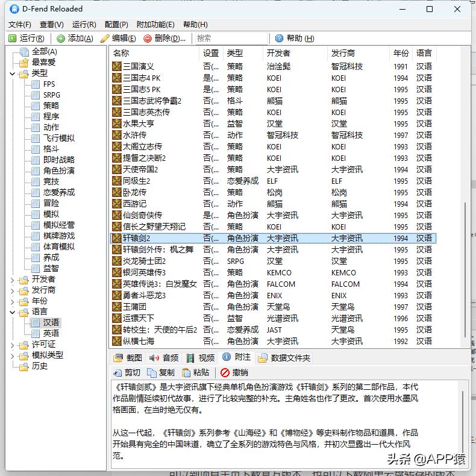The image size is (476, 476).
Task: Open the 配置(P) menu
Action: (116, 25)
